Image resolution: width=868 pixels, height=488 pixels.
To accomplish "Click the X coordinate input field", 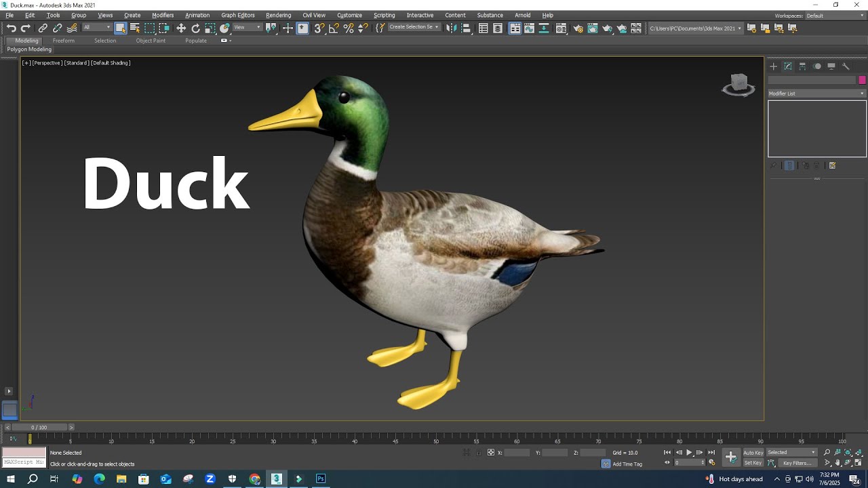I will pyautogui.click(x=517, y=452).
